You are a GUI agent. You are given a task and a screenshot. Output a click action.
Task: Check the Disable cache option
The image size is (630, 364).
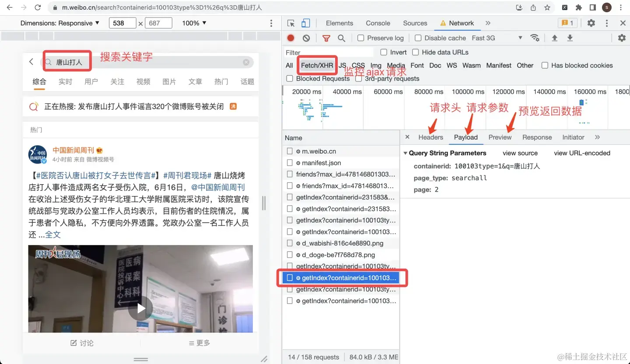418,38
